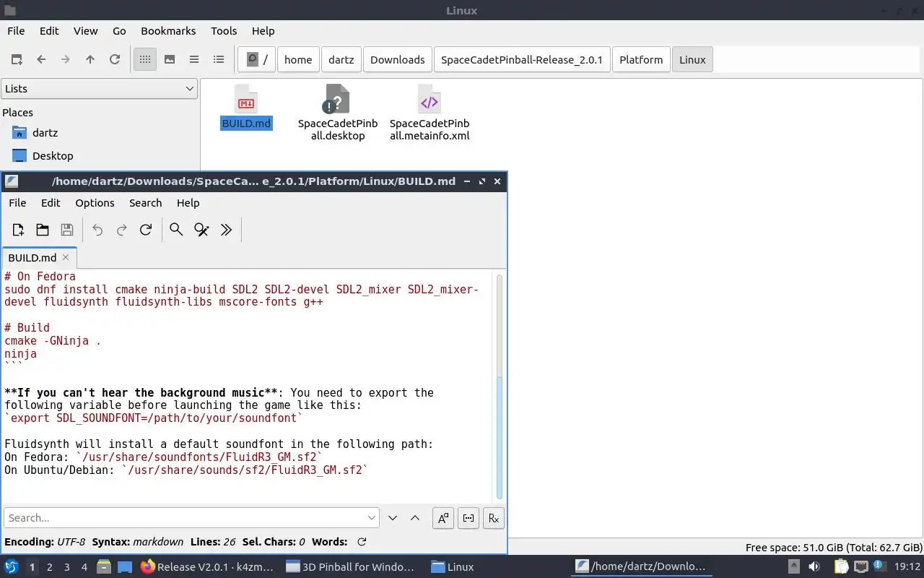
Task: Click the find magnifier icon
Action: click(176, 230)
